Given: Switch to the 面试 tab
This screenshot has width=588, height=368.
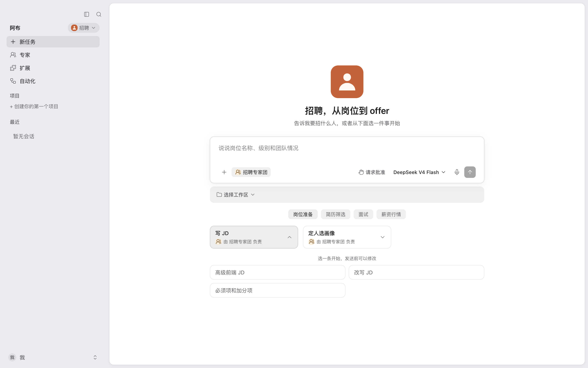Looking at the screenshot, I should 363,214.
